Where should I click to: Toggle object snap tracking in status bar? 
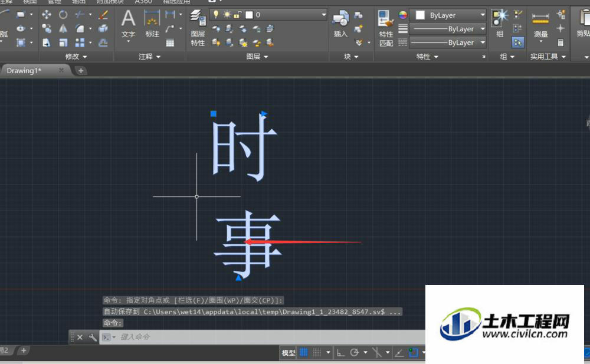pos(399,353)
